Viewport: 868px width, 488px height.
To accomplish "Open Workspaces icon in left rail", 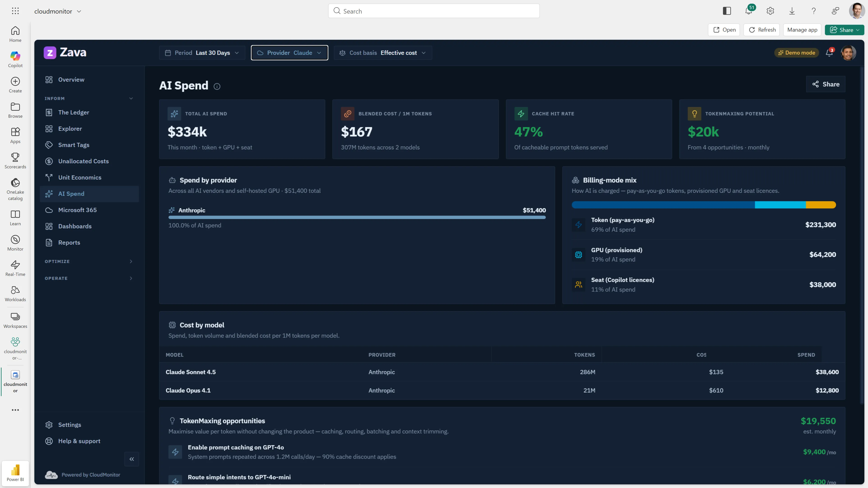I will (15, 317).
